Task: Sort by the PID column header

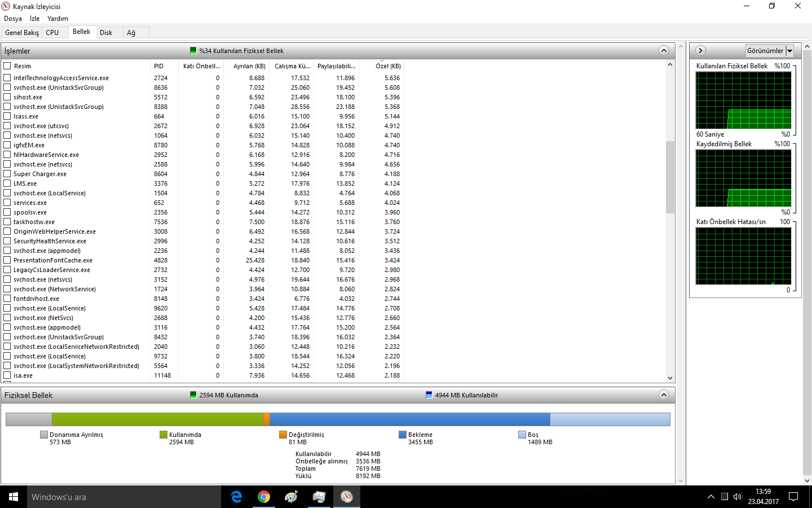Action: click(165, 66)
